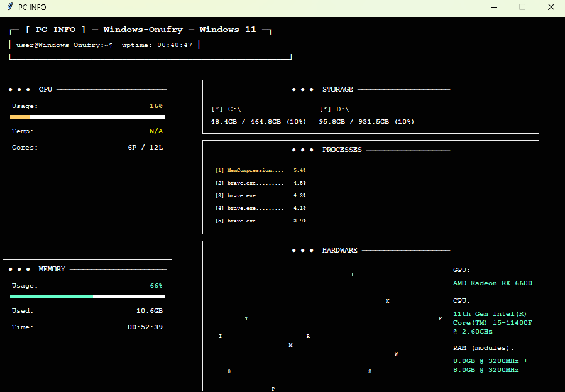Click the floating letter W in Hardware panel
565x392 pixels.
point(396,354)
